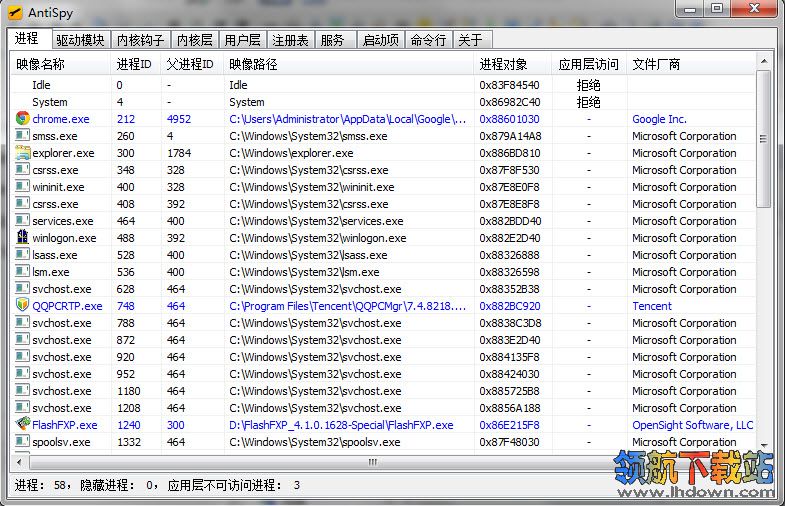The height and width of the screenshot is (506, 785).
Task: Sort by 进程对象 column header
Action: tap(512, 64)
